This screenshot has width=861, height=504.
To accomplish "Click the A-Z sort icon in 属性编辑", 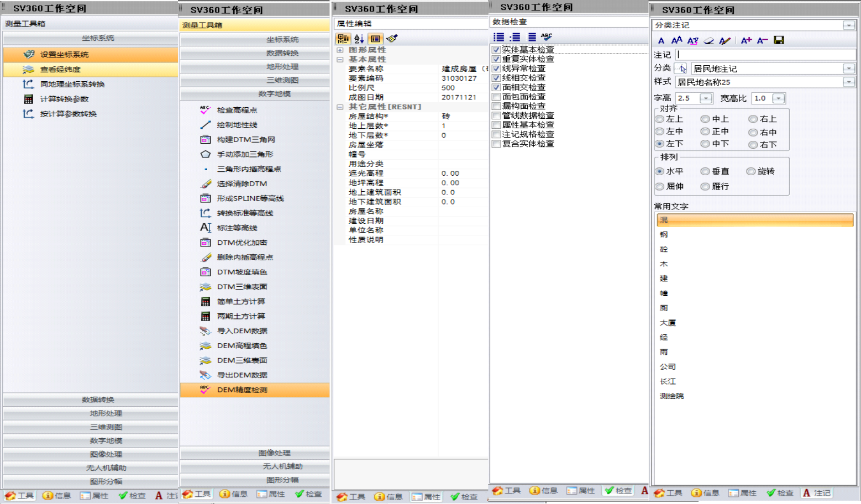I will tap(359, 39).
